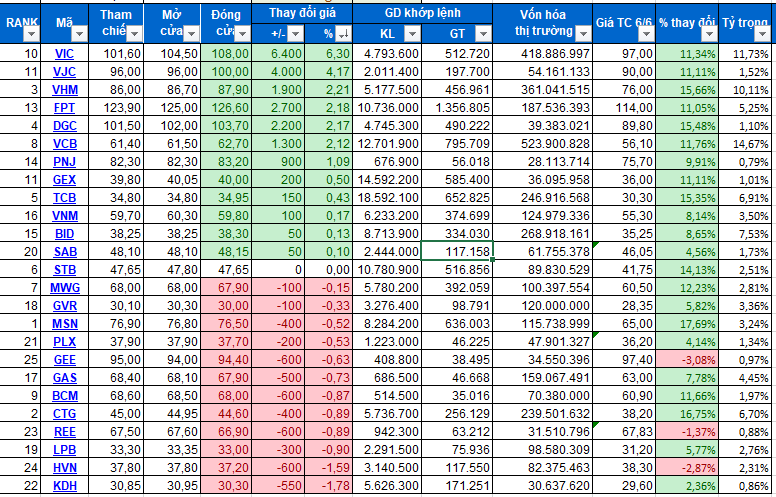Viewport: 776px width, 497px height.
Task: Open the KDH ticker link
Action: pos(65,486)
